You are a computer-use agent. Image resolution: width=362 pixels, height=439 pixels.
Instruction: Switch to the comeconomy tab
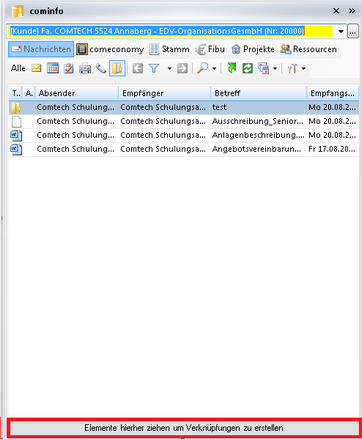pos(110,49)
